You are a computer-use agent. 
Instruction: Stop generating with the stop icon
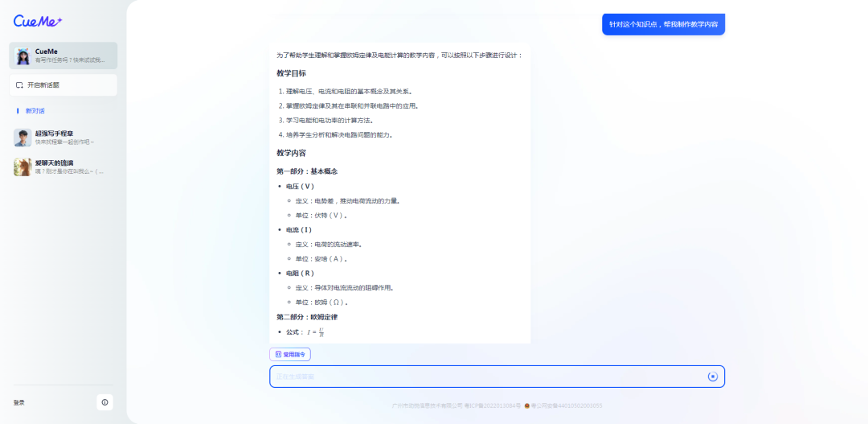[712, 377]
